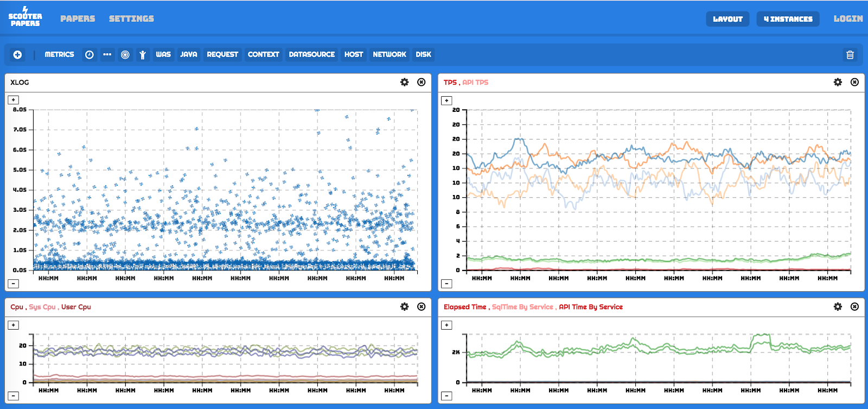Select the Metrics tab
This screenshot has height=409, width=868.
59,54
